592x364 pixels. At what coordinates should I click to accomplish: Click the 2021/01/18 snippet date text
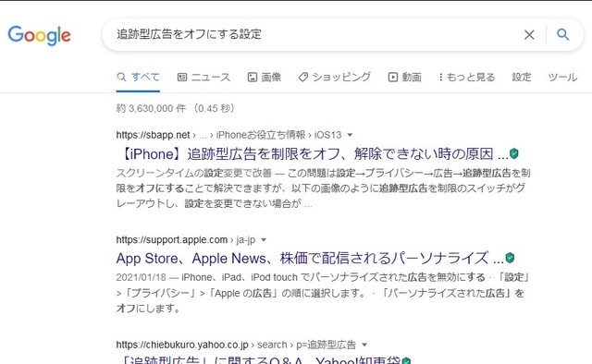[142, 278]
